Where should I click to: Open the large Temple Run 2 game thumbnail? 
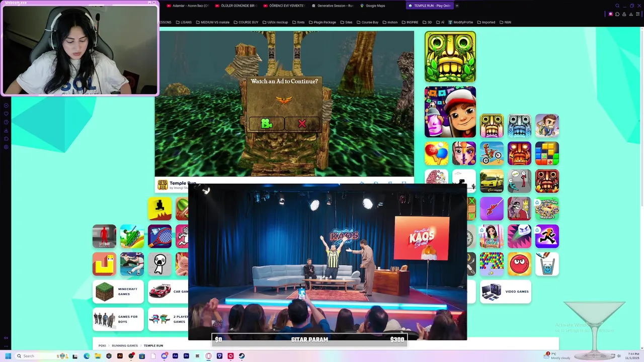450,57
